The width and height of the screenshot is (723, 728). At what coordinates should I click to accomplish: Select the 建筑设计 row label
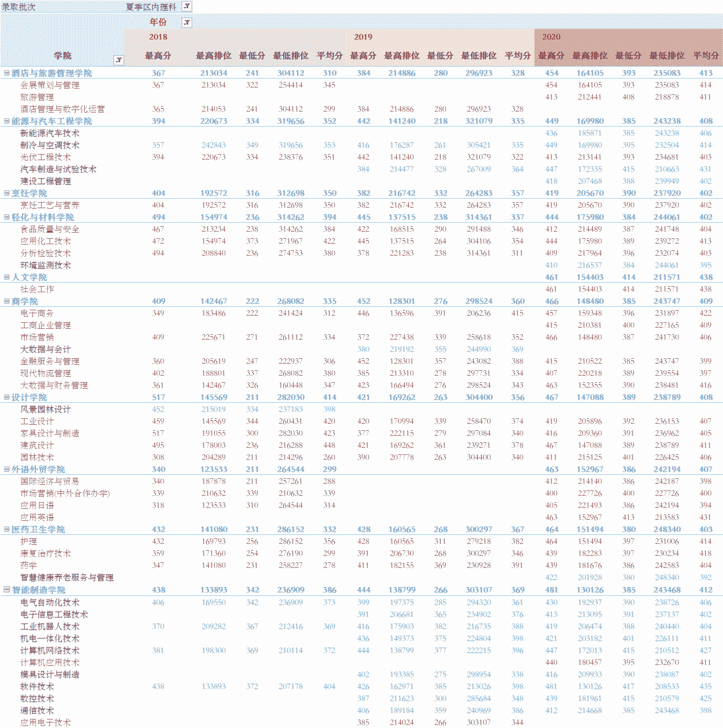point(37,445)
